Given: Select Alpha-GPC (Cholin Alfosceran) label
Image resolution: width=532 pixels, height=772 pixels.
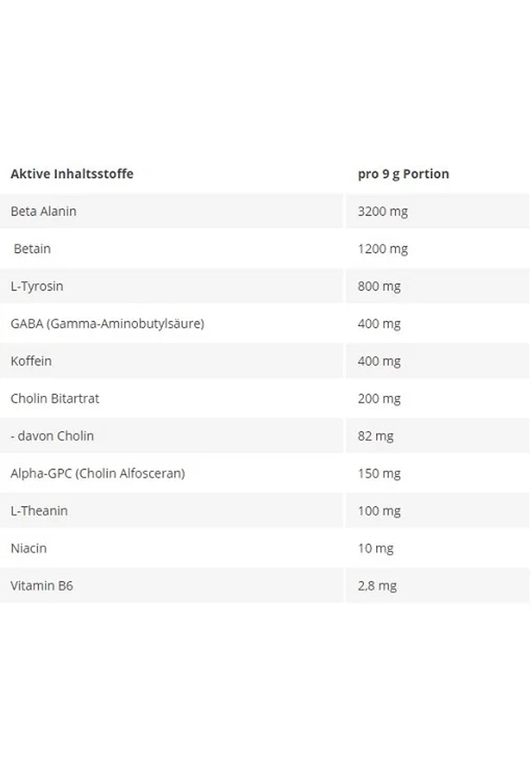Looking at the screenshot, I should click(x=97, y=473).
